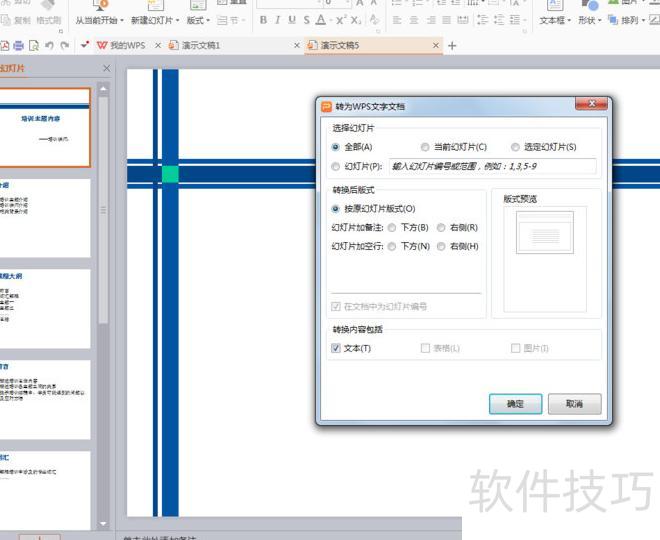Select blank lines 右侧(H) radio button
Screen dimensions: 660x540
coord(441,246)
